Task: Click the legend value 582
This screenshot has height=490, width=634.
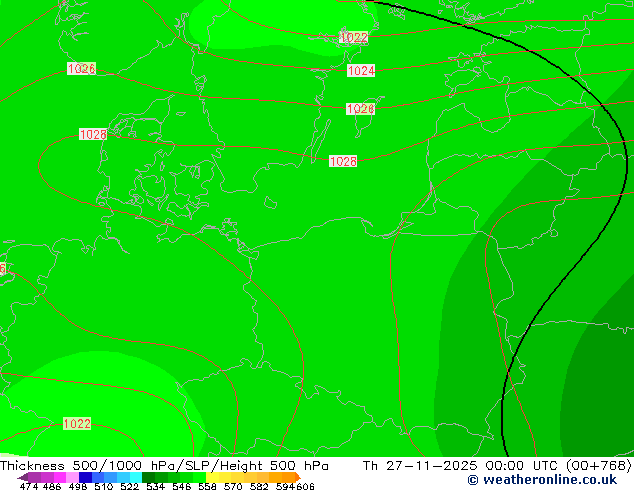Action: 259,486
